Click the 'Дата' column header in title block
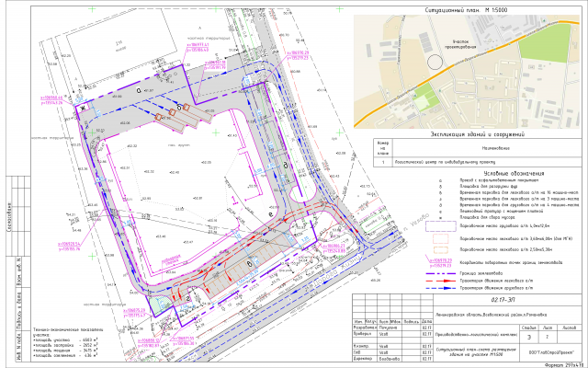 pos(426,322)
